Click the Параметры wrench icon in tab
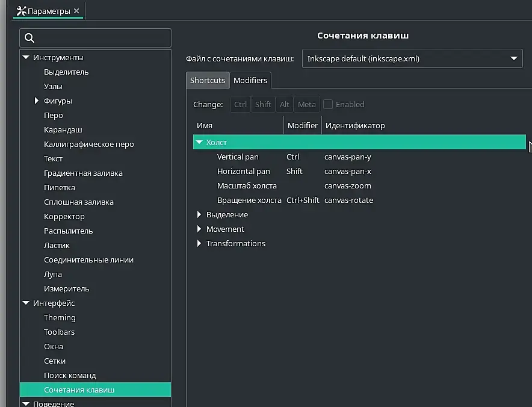 pos(21,10)
